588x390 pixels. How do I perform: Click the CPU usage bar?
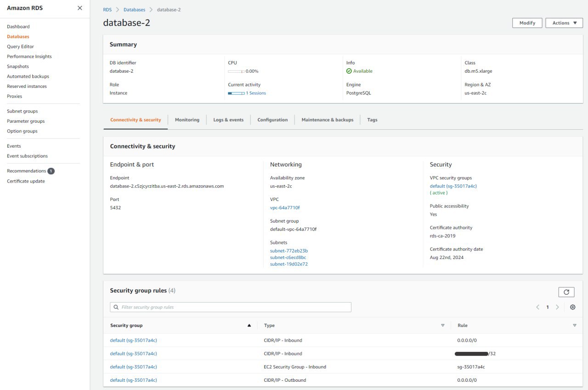coord(236,71)
